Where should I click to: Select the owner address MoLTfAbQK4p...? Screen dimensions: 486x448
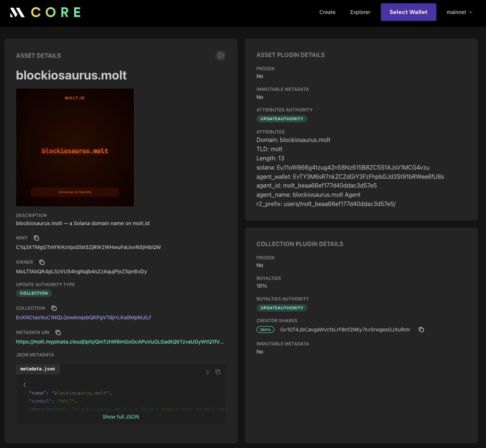click(81, 271)
